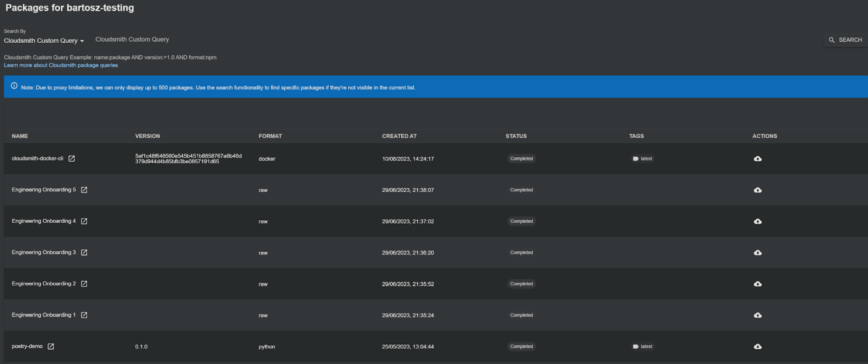Download Engineering Onboarding 1 package

[x=758, y=315]
